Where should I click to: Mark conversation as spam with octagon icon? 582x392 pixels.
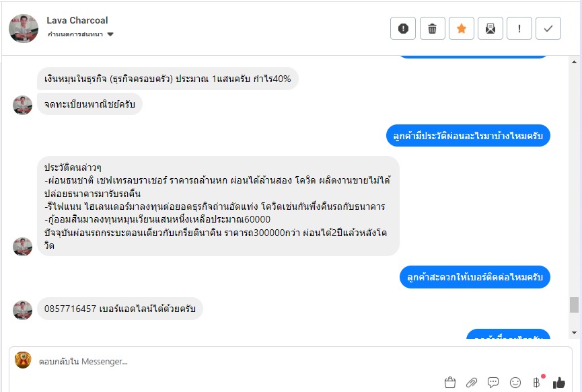coord(403,28)
